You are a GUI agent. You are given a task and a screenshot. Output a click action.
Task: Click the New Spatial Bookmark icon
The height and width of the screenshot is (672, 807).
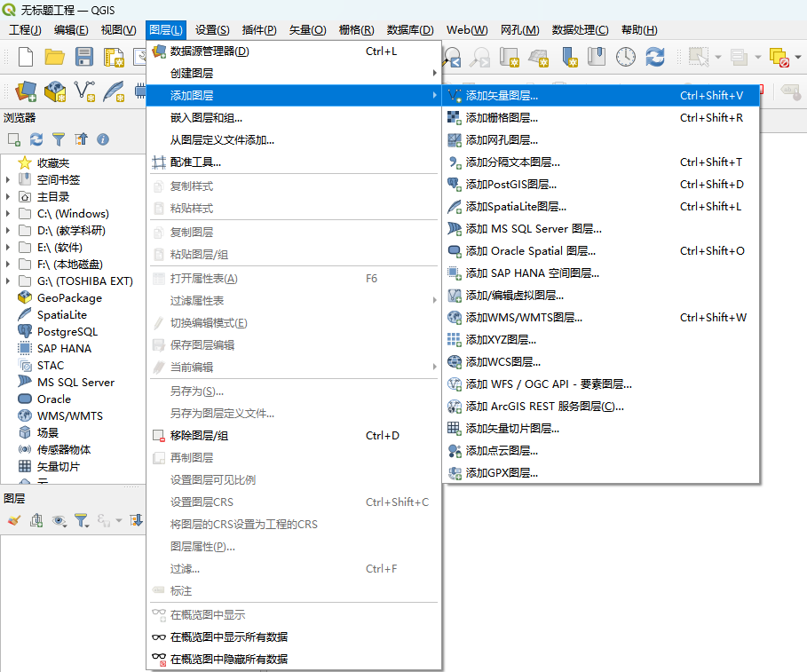[570, 57]
